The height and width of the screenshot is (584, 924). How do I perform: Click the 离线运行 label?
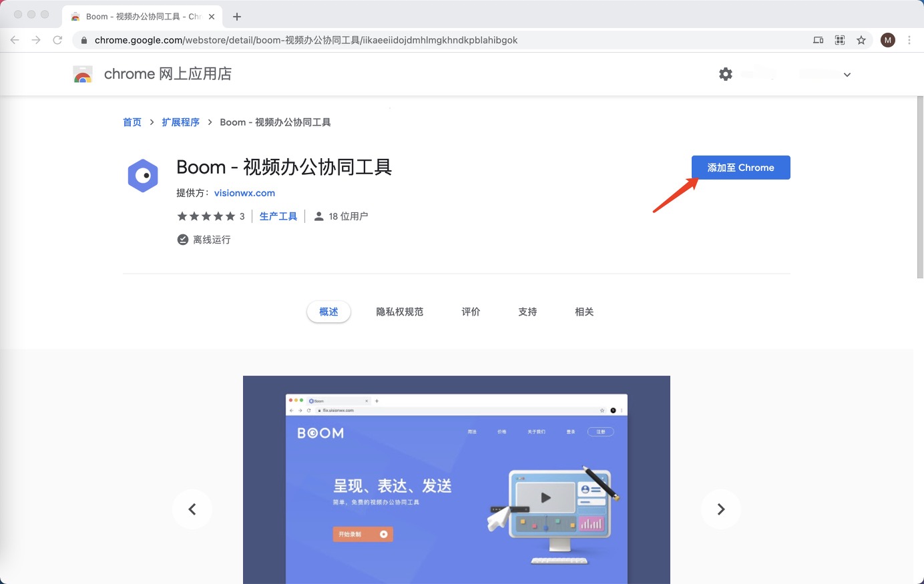click(212, 240)
